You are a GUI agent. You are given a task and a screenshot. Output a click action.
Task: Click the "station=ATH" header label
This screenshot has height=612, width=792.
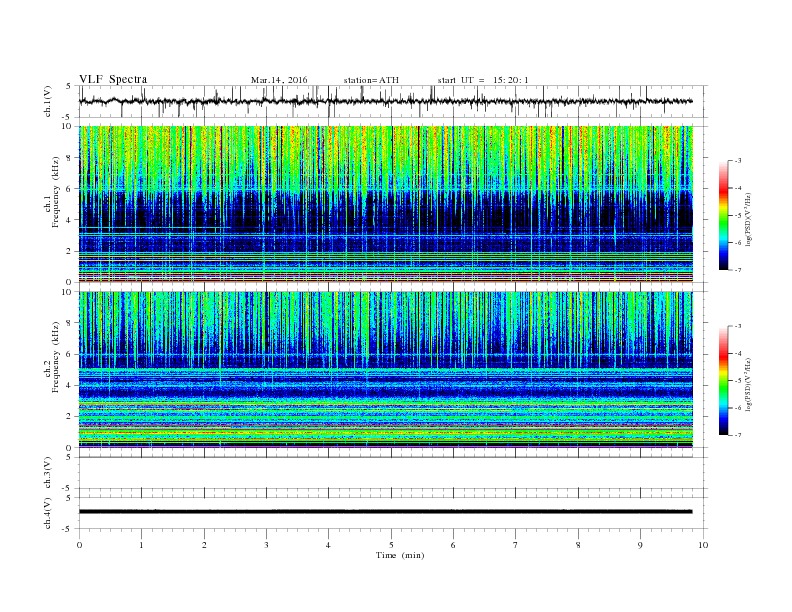click(x=371, y=80)
